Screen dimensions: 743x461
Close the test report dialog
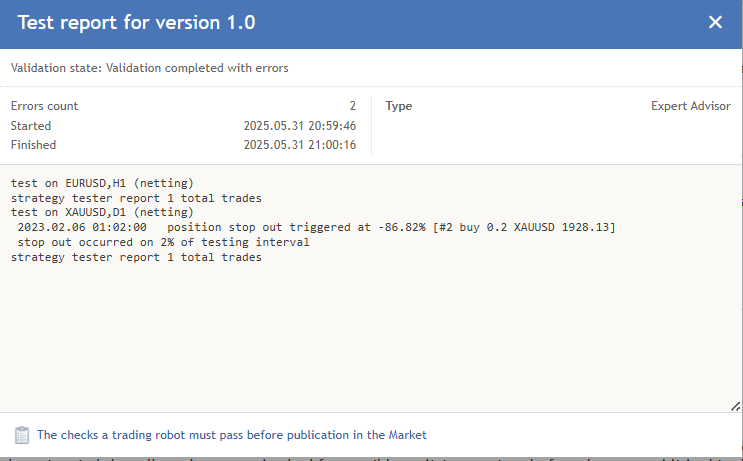pos(715,22)
